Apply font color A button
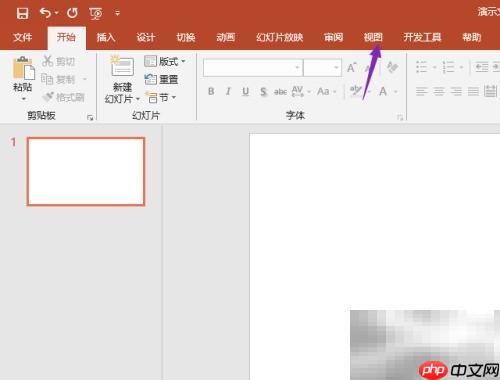This screenshot has height=380, width=500. tap(383, 91)
